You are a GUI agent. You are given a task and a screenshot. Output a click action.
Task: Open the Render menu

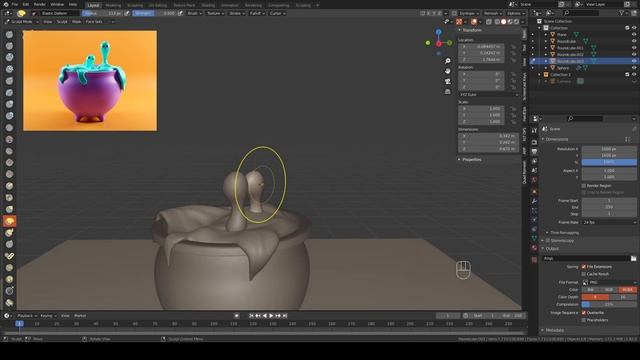click(x=40, y=4)
